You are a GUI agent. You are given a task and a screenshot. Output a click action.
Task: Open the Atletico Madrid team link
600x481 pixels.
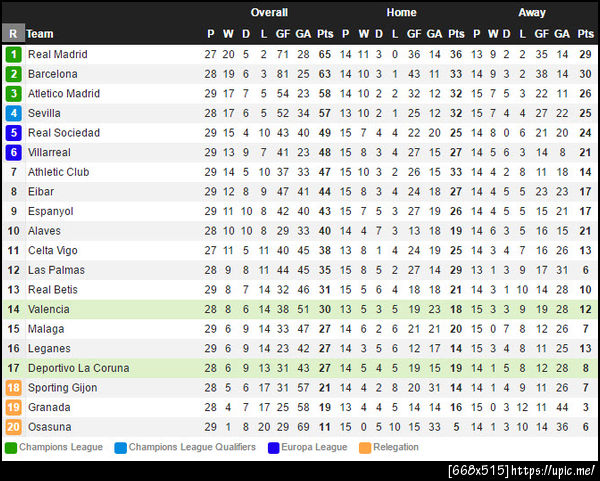point(64,93)
